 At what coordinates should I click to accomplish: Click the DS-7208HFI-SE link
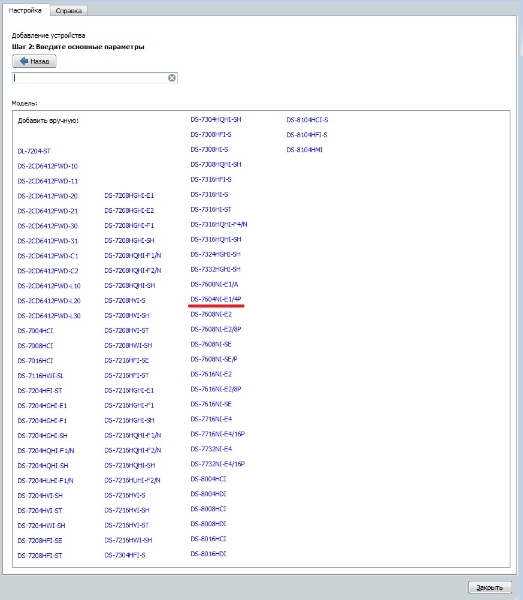coord(40,540)
